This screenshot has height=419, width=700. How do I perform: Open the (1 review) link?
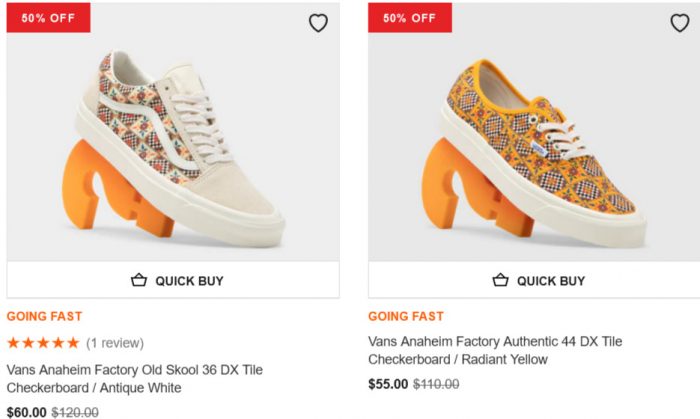[x=115, y=343]
